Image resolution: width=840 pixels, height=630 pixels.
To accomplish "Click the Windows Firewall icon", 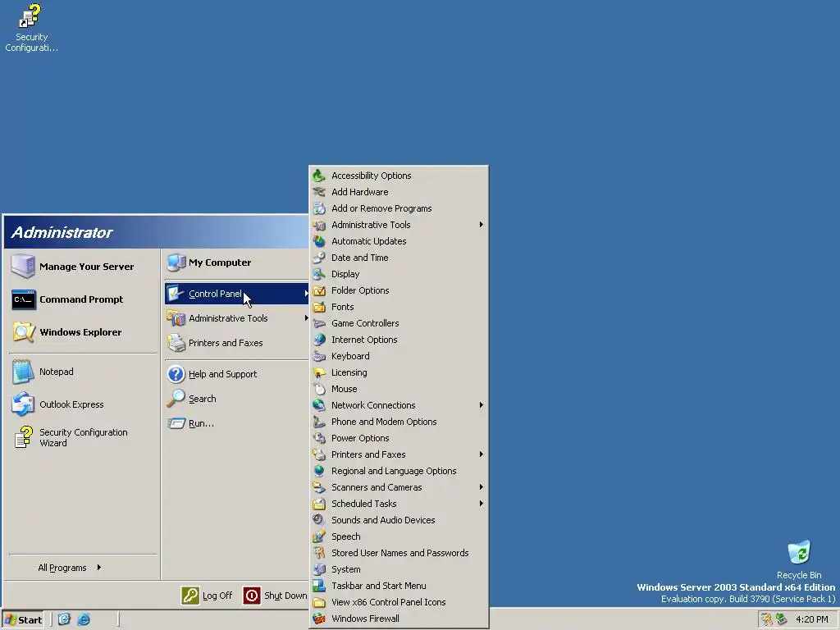I will (x=319, y=619).
